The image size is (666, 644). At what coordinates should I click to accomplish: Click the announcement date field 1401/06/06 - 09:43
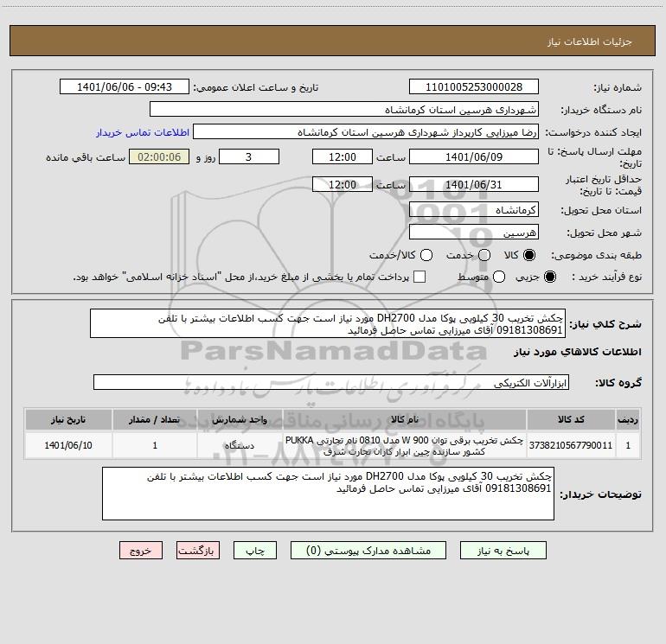tap(124, 87)
